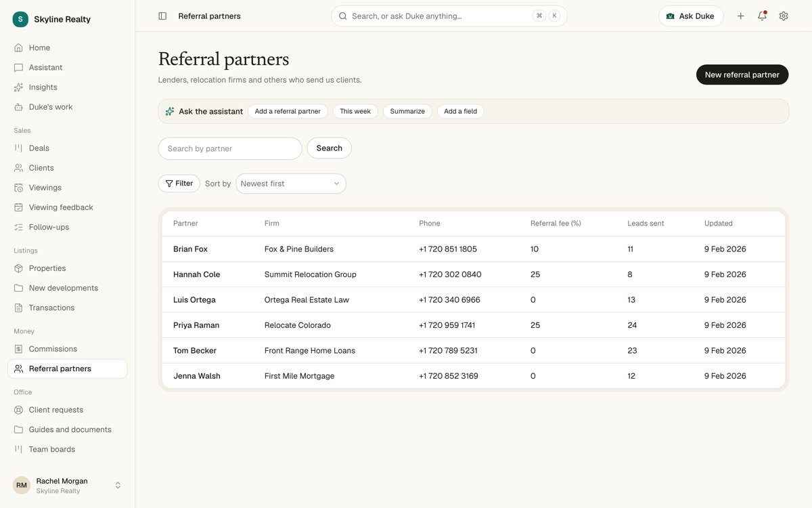The height and width of the screenshot is (508, 812).
Task: Click the Search button next to partner field
Action: click(x=329, y=148)
